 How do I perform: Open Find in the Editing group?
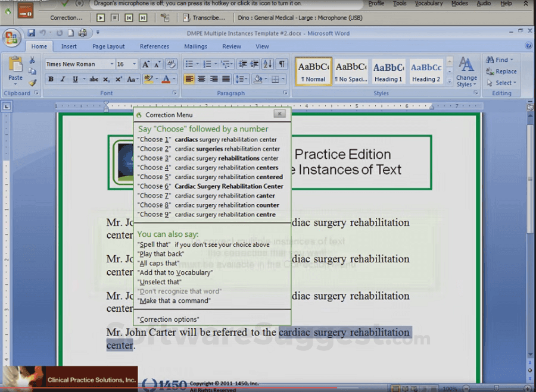point(499,60)
